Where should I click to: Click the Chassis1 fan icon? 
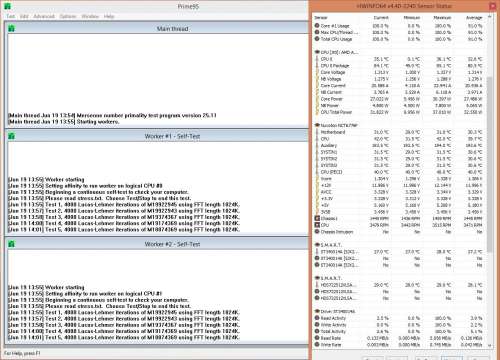[317, 218]
